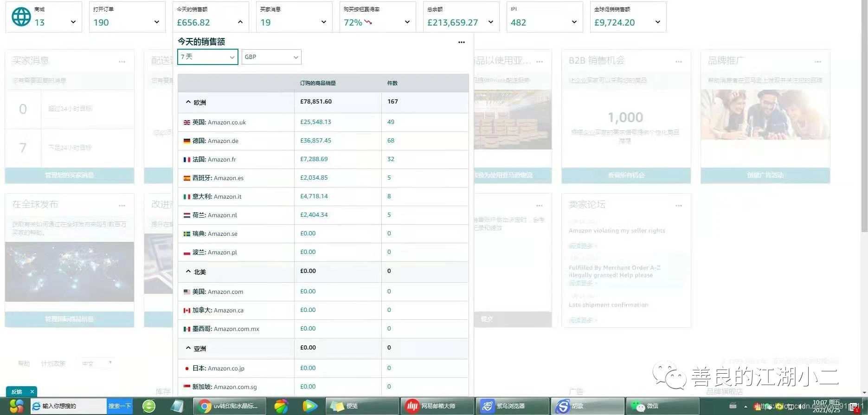Image resolution: width=868 pixels, height=415 pixels.
Task: Click the 加拿大: Amazon.ca row
Action: coord(323,310)
